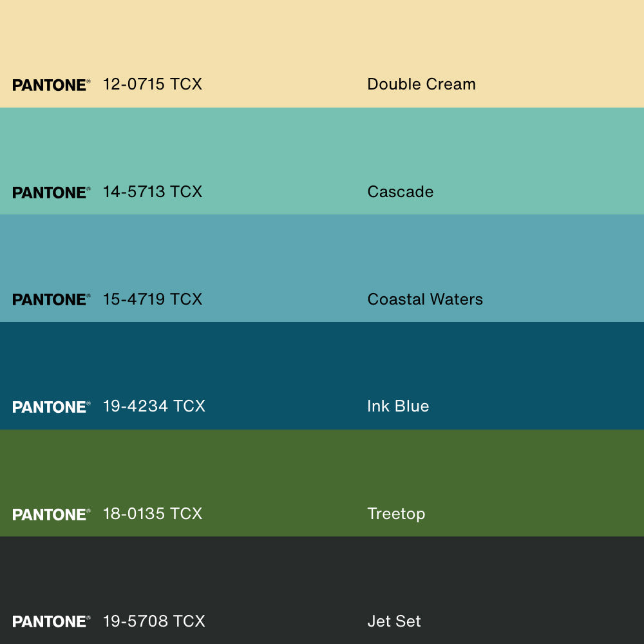Select the Ink Blue color name
Screen dimensions: 644x644
(x=398, y=406)
